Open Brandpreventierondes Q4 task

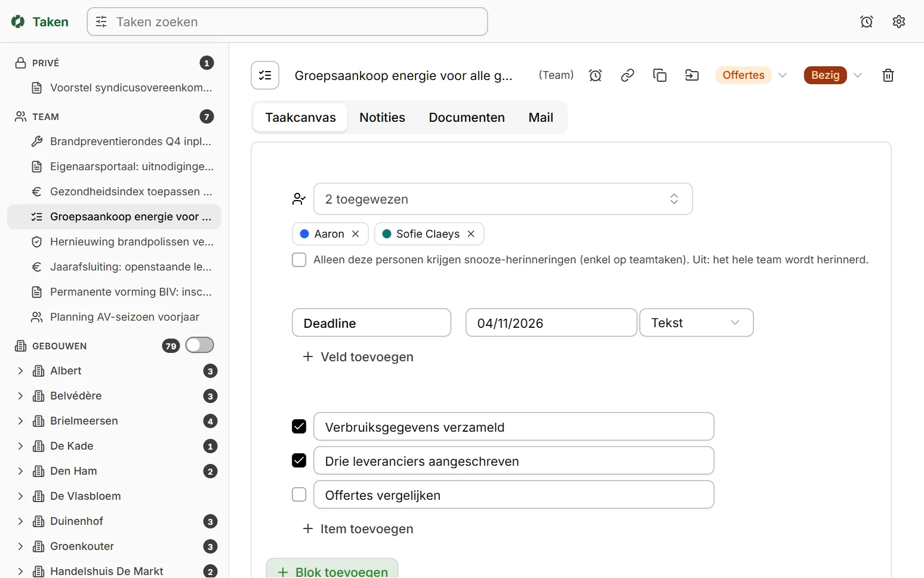114,142
